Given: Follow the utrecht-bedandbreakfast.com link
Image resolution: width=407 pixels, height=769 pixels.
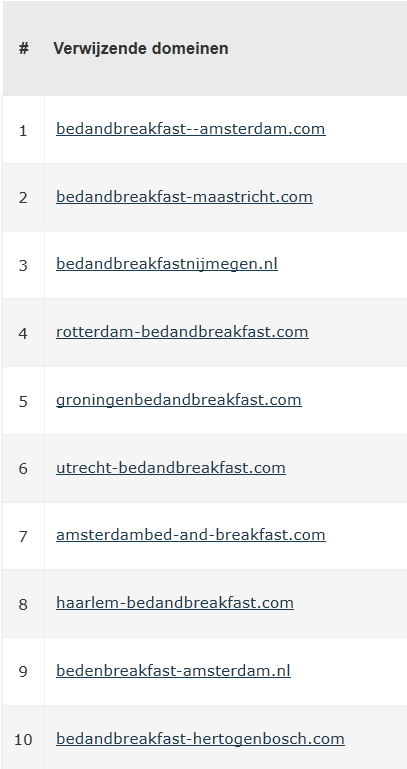Looking at the screenshot, I should [x=171, y=468].
